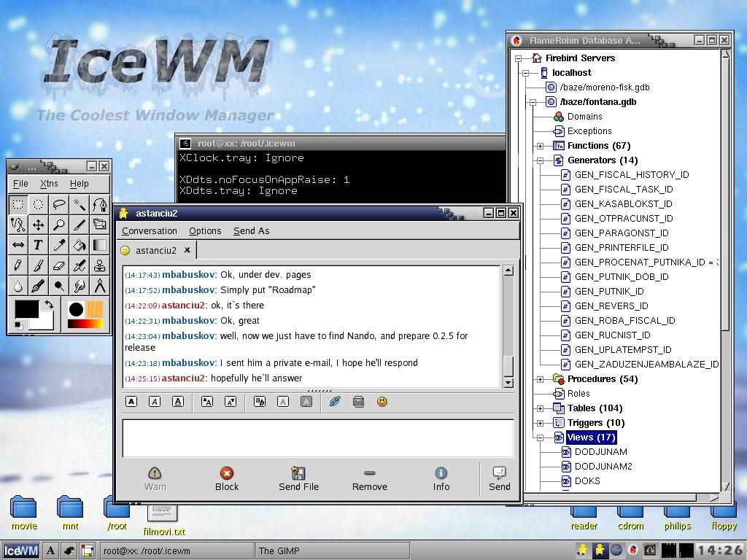
Task: Choose the Bucket Fill tool
Action: point(79,245)
